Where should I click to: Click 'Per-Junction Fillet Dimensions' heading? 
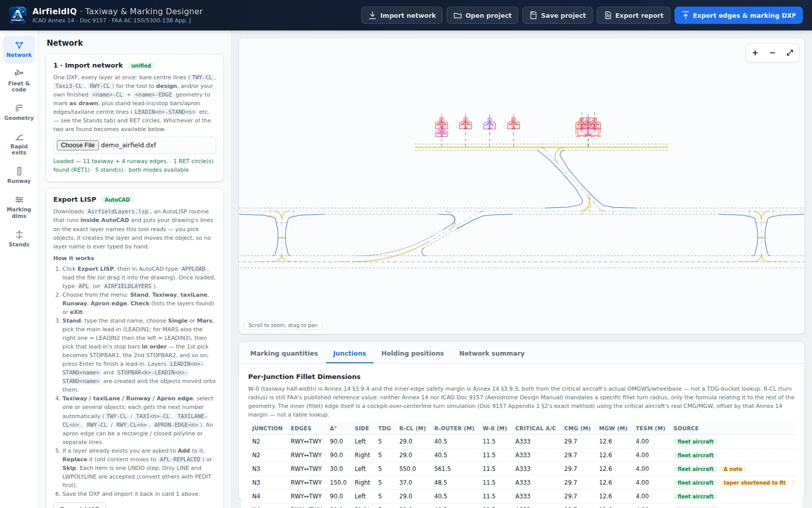[x=304, y=377]
